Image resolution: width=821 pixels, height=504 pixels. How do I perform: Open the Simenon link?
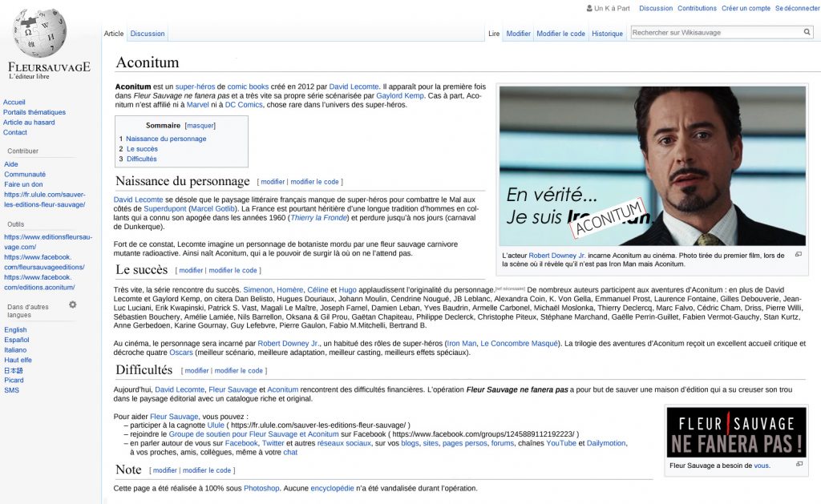(x=257, y=289)
